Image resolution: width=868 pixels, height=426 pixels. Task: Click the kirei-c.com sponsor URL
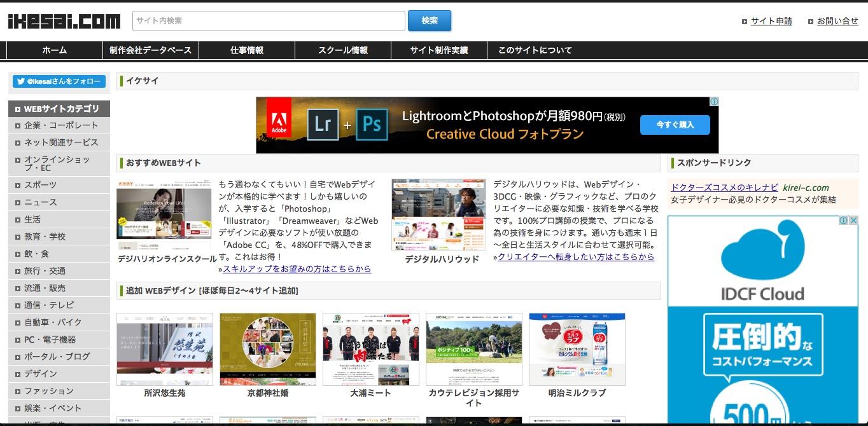806,188
